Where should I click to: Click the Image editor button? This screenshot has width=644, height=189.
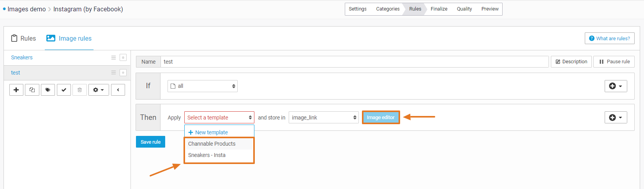click(x=381, y=118)
